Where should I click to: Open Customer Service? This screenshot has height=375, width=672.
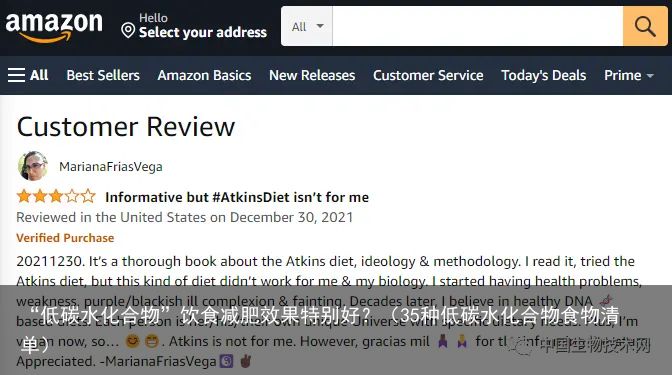[x=428, y=75]
